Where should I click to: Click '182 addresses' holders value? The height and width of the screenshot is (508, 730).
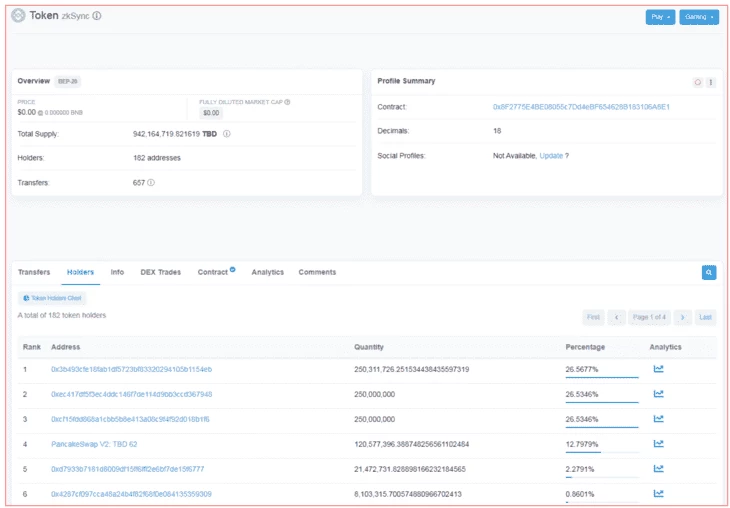click(x=157, y=158)
